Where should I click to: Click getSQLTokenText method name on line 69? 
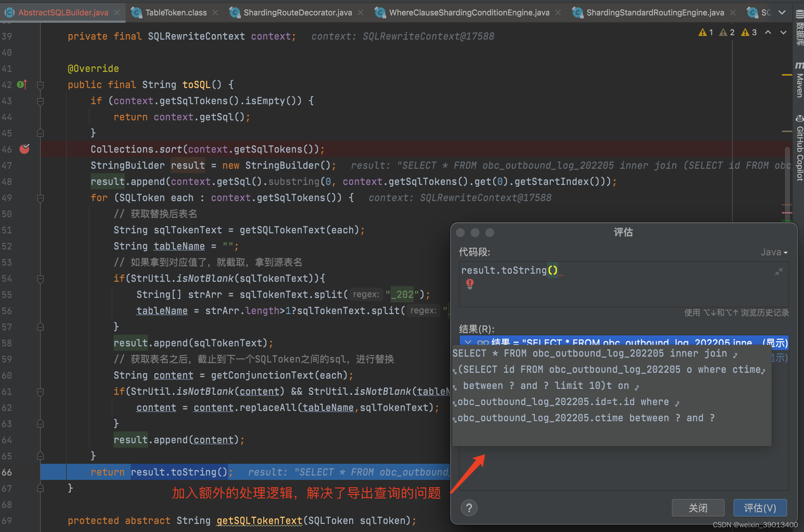coord(259,521)
